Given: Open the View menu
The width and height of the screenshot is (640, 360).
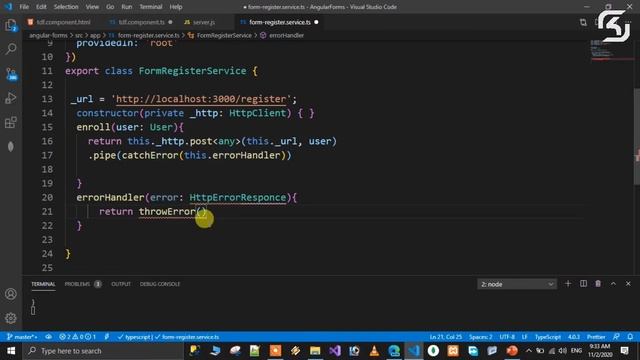Looking at the screenshot, I should (92, 7).
